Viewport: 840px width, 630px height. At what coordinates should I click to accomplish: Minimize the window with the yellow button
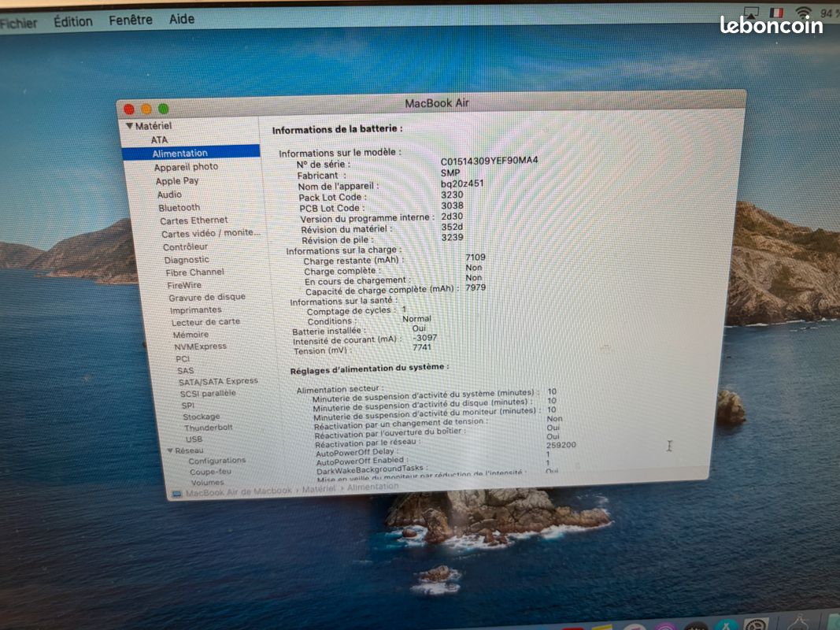146,109
